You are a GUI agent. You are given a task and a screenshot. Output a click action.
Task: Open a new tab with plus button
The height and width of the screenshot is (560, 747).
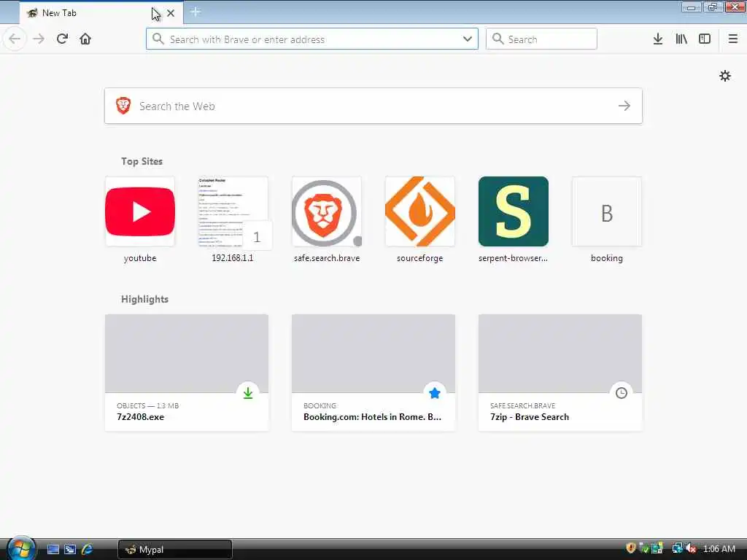pyautogui.click(x=196, y=12)
